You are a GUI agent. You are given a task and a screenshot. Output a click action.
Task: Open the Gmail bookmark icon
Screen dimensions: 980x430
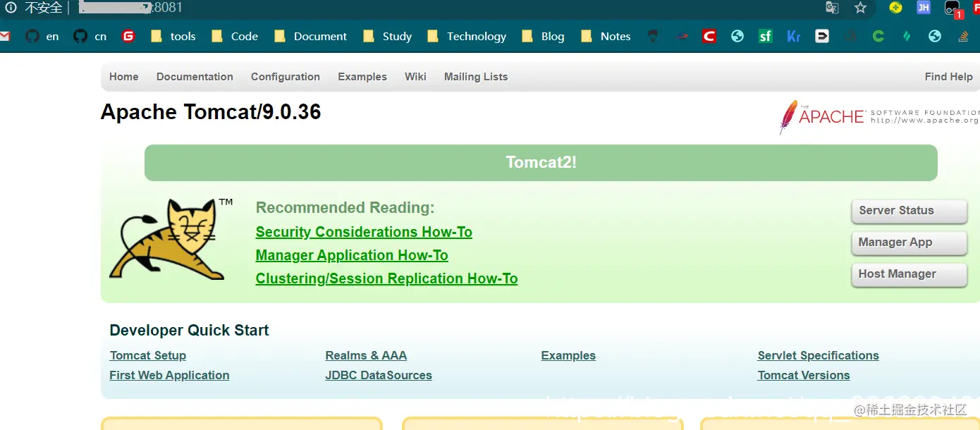[4, 36]
